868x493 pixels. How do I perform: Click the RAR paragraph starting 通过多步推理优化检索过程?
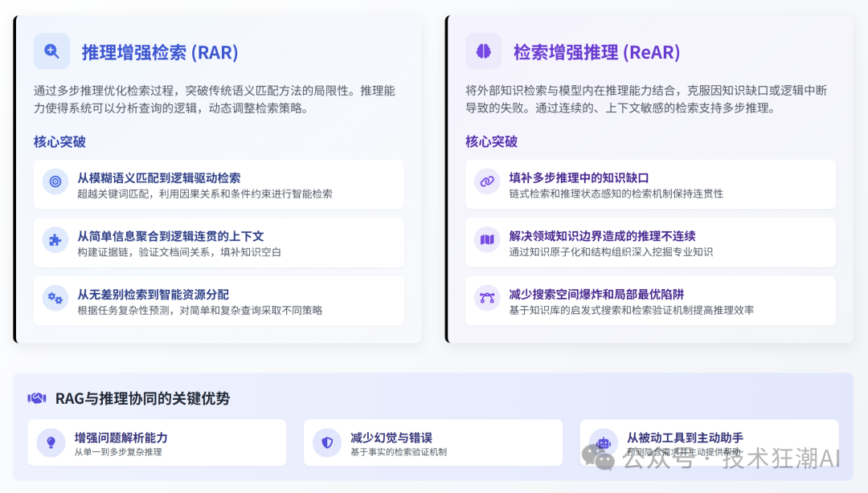tap(215, 99)
